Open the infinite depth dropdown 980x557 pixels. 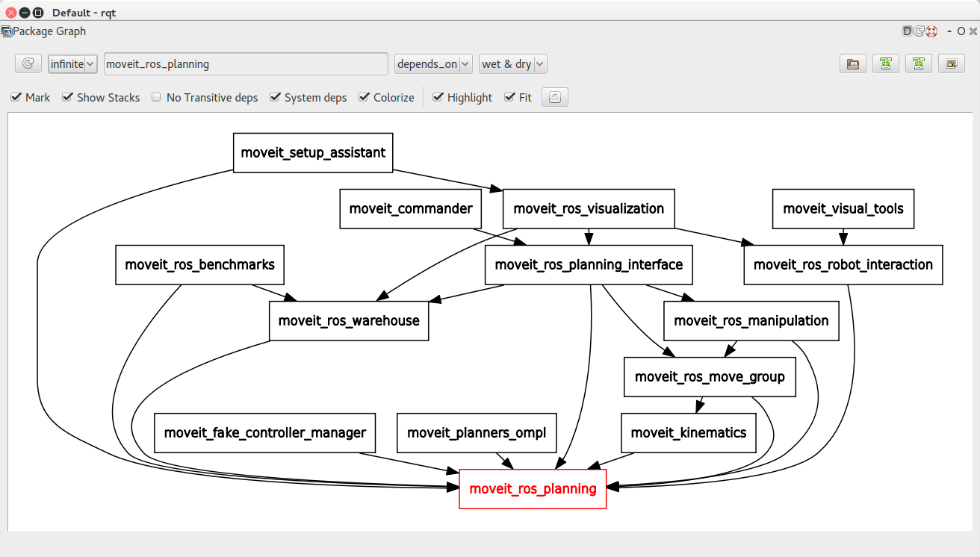coord(72,64)
